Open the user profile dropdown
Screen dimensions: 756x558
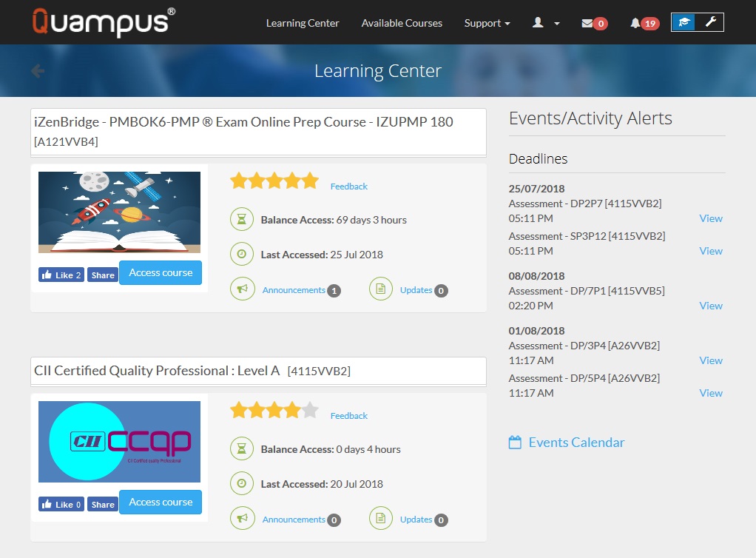coord(546,23)
